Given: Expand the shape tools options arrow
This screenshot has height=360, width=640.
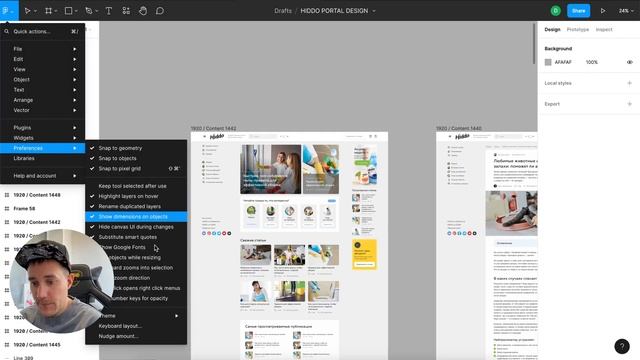Looking at the screenshot, I should click(x=76, y=11).
